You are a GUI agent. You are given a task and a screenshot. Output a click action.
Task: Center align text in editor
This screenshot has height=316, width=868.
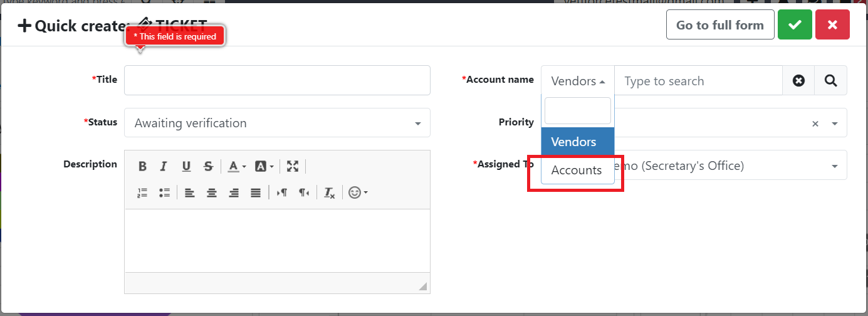[x=212, y=192]
